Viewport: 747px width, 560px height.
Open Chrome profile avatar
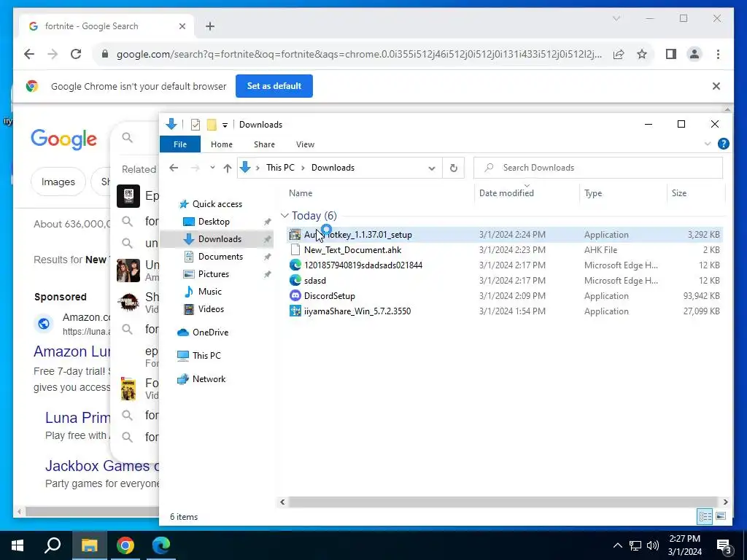(694, 54)
